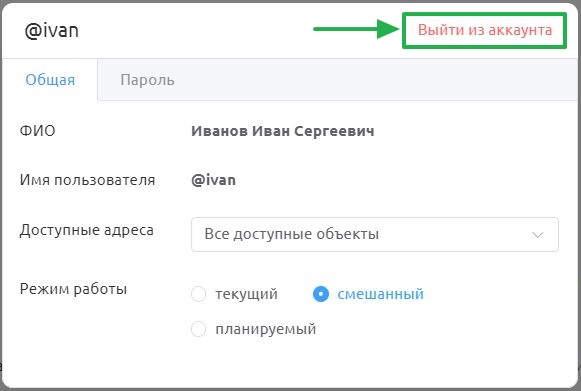Click the Имя пользователя label
Image resolution: width=581 pixels, height=391 pixels.
click(87, 180)
